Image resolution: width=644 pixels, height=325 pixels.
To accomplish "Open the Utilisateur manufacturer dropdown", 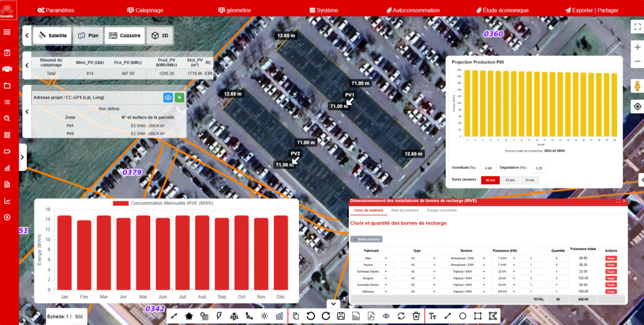I will [370, 292].
